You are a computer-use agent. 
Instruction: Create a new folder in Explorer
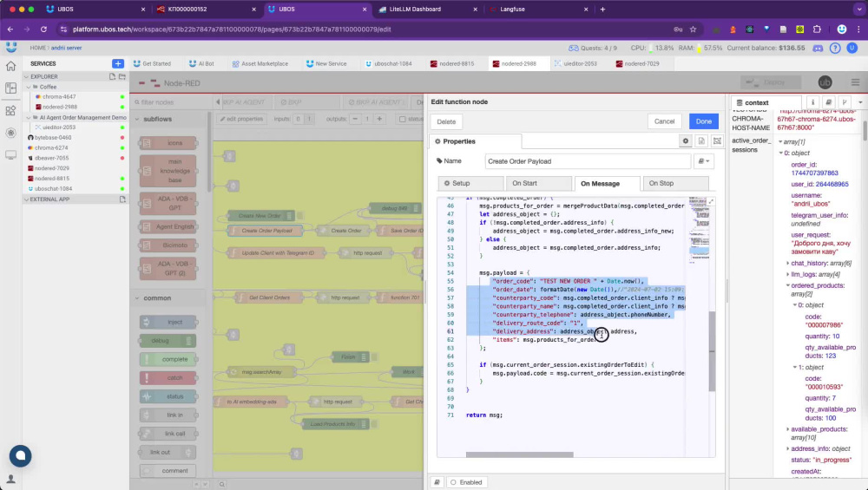(122, 76)
